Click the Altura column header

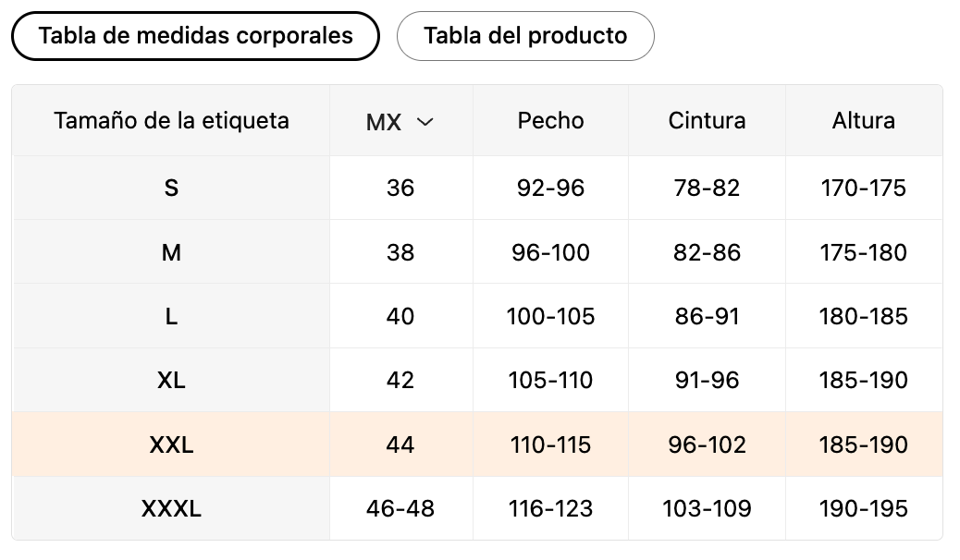pos(863,120)
